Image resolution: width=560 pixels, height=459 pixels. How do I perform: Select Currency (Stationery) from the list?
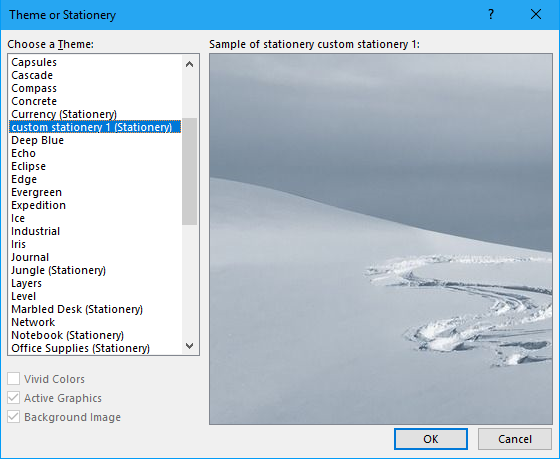click(64, 114)
